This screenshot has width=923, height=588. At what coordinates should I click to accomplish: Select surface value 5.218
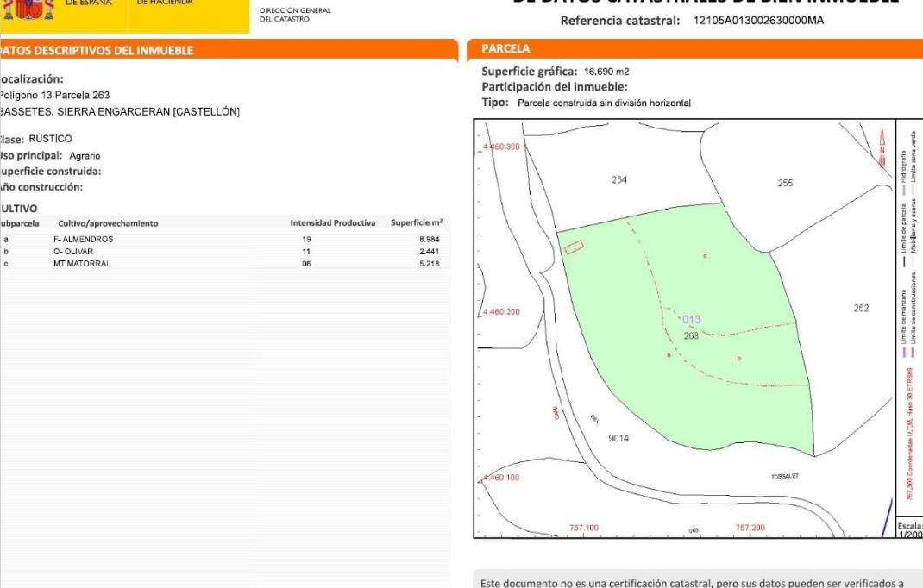[x=429, y=264]
